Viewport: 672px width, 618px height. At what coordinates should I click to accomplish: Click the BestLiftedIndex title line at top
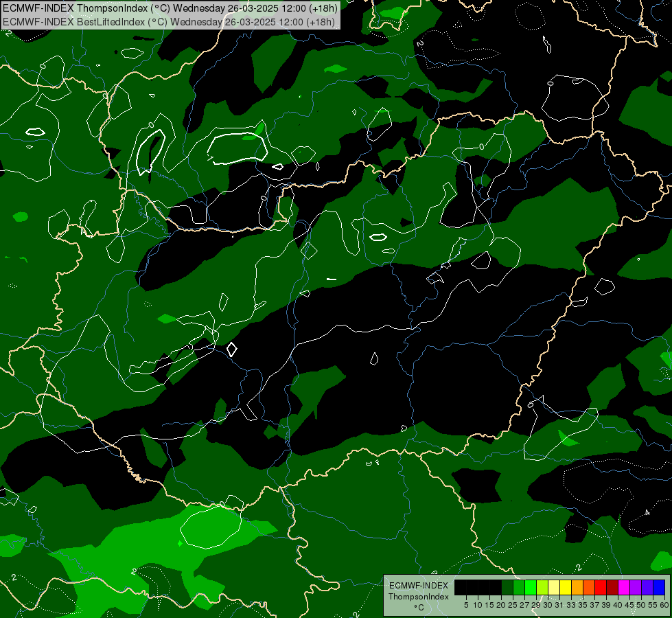point(168,22)
